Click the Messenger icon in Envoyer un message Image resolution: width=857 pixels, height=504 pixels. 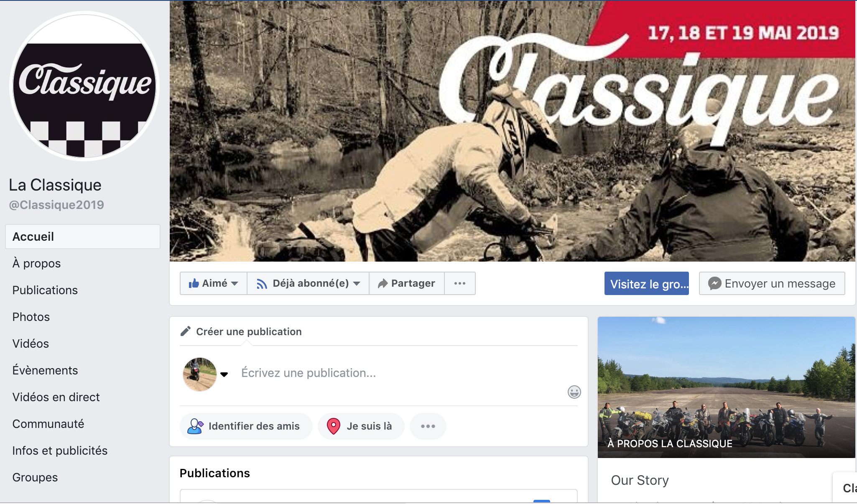714,283
